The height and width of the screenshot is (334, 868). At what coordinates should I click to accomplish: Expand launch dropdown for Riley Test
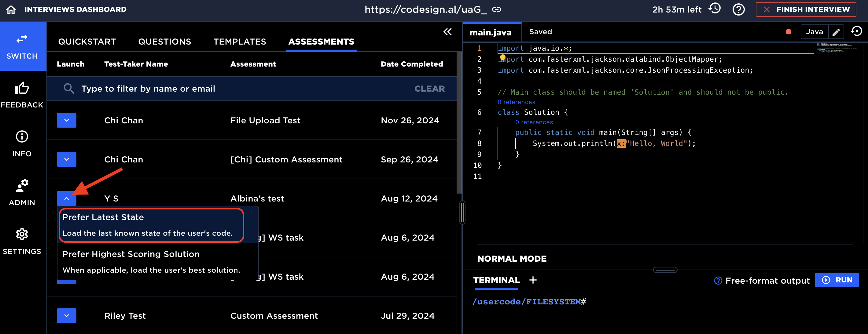67,315
